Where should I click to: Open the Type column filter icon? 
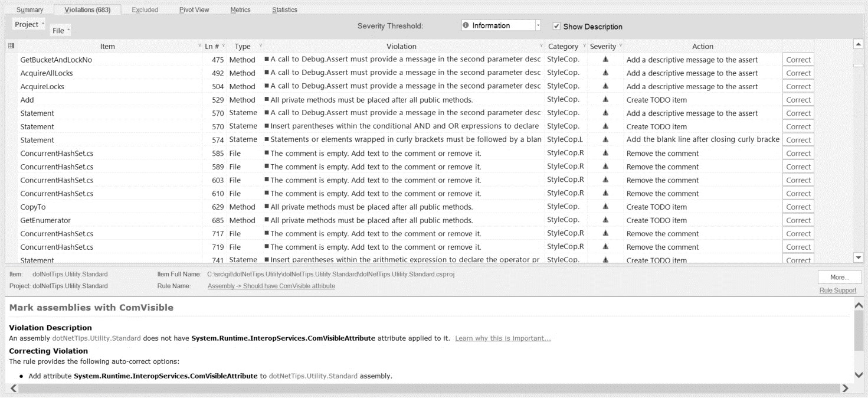click(x=260, y=46)
